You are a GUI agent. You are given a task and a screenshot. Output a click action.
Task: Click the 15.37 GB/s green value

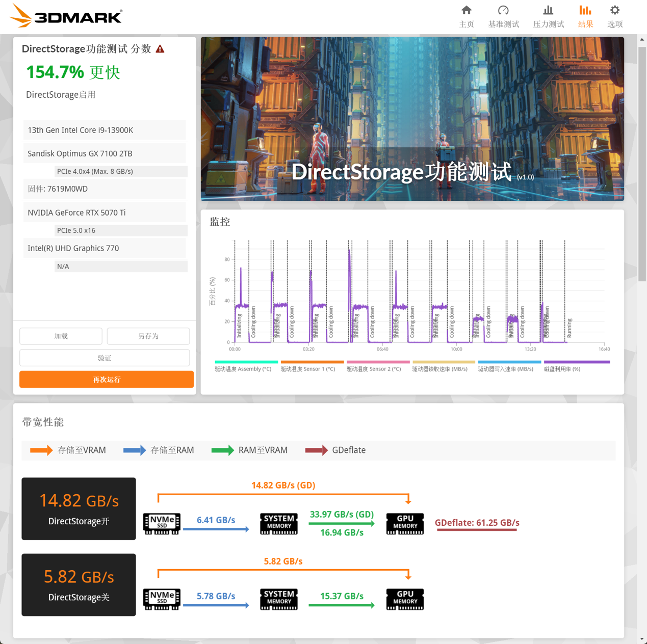click(x=342, y=596)
